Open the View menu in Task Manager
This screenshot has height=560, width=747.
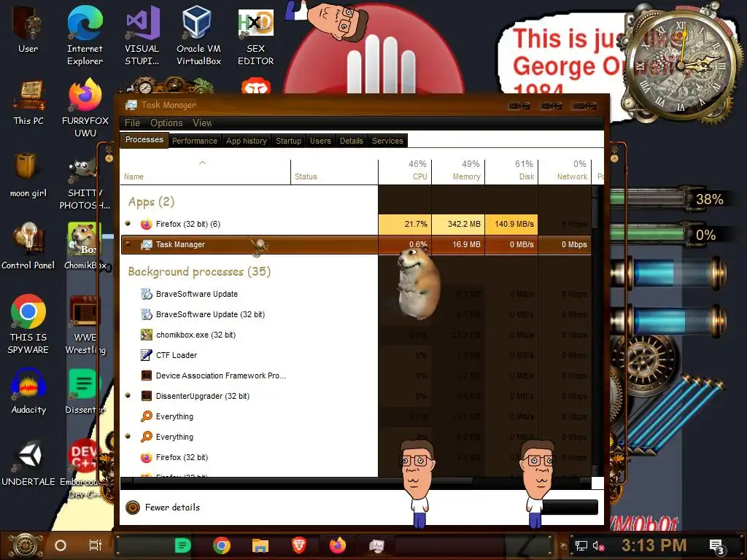tap(202, 122)
